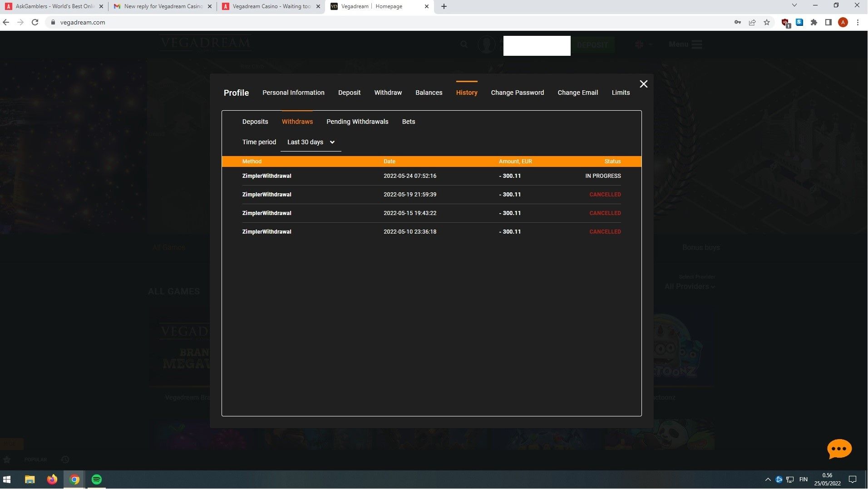Switch to the Gmail New reply tab

162,6
